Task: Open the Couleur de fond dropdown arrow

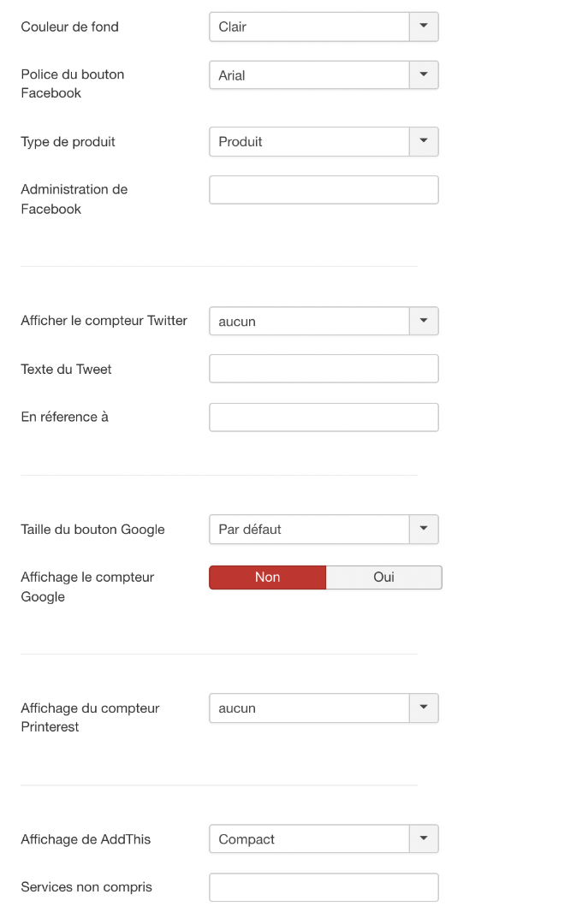Action: (x=424, y=27)
